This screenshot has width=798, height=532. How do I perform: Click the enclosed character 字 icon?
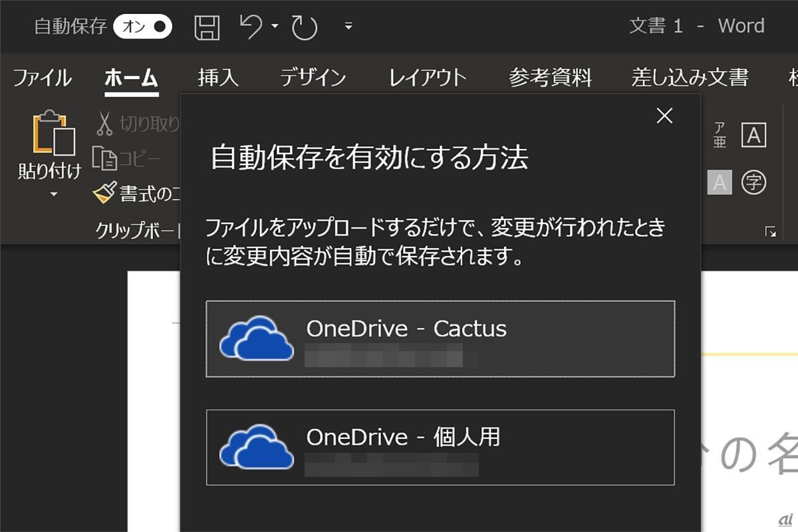point(753,182)
